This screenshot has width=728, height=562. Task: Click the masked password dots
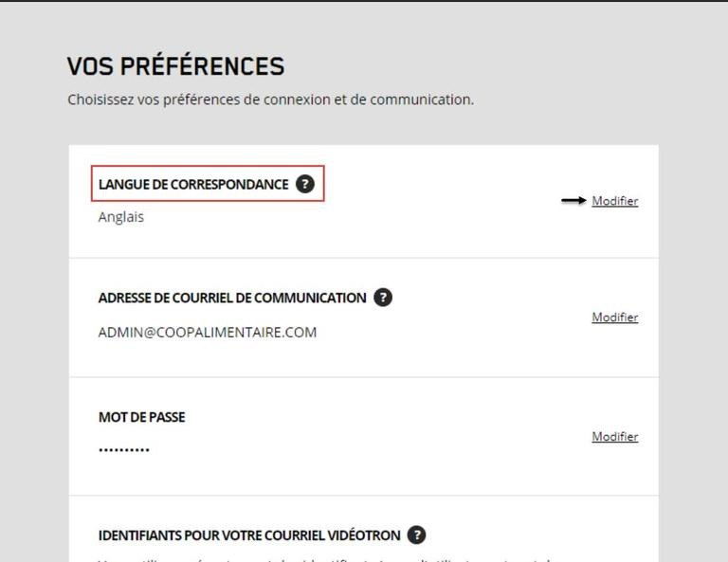click(124, 449)
